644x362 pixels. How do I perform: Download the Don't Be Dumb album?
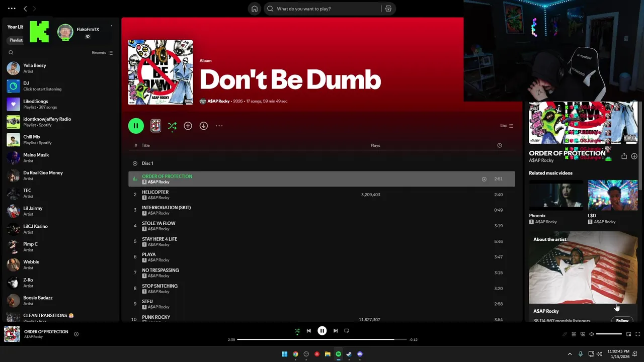203,126
